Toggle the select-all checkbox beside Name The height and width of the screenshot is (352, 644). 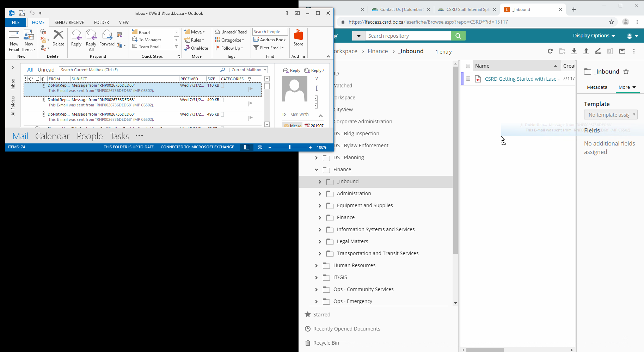[x=468, y=66]
